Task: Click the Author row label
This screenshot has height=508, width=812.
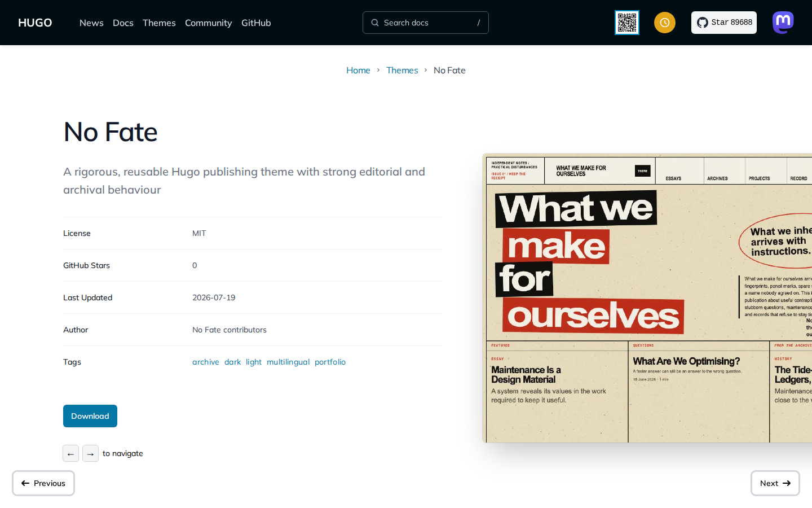Action: click(x=76, y=330)
